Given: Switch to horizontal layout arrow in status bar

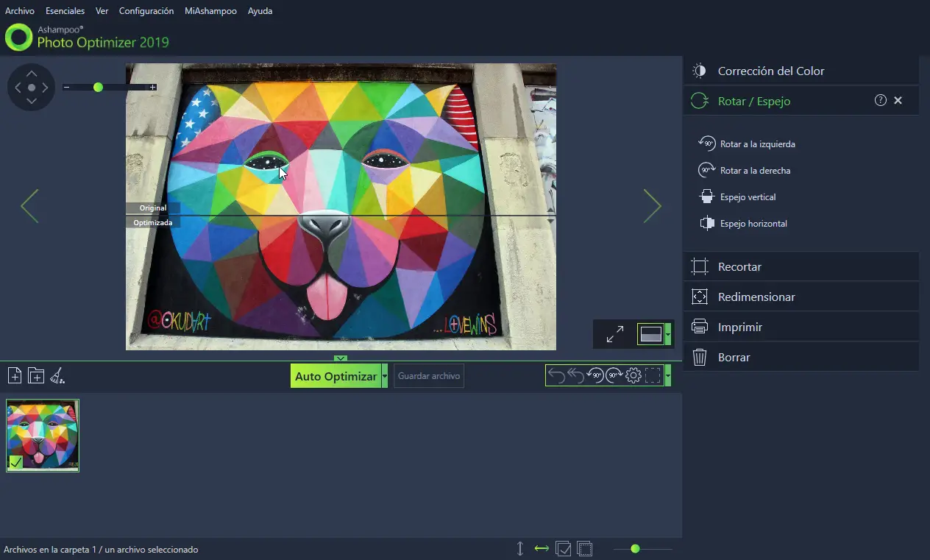Looking at the screenshot, I should click(x=542, y=549).
